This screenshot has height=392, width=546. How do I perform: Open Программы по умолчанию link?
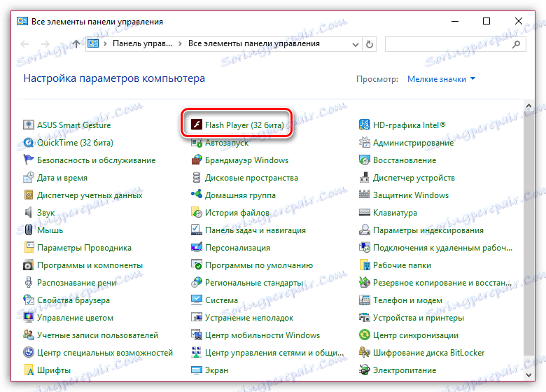click(x=259, y=265)
